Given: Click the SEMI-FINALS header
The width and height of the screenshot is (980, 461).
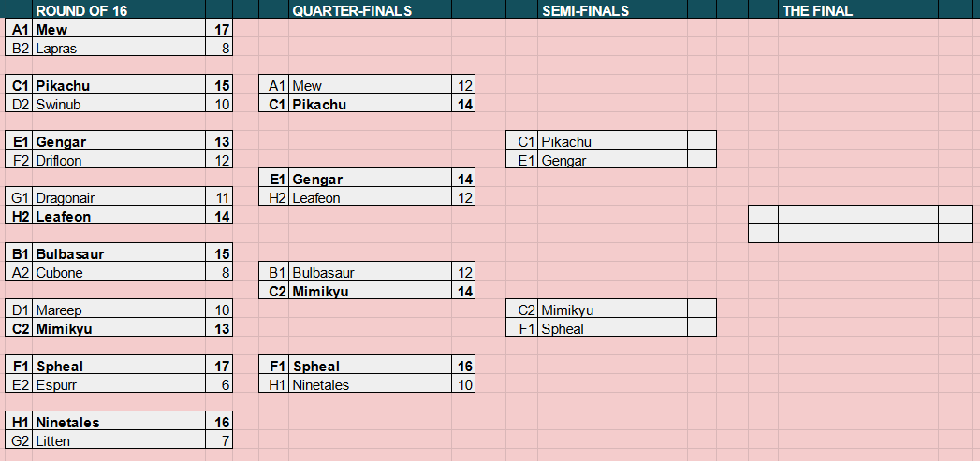Looking at the screenshot, I should point(612,9).
